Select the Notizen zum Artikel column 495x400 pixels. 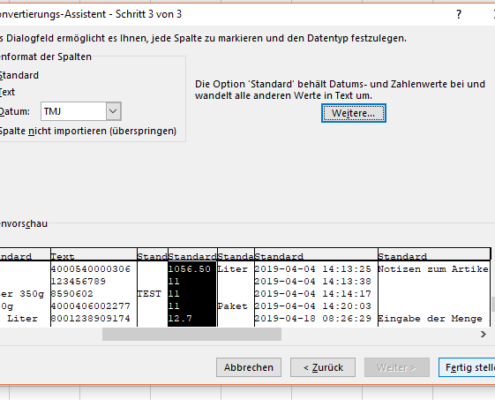click(x=434, y=287)
